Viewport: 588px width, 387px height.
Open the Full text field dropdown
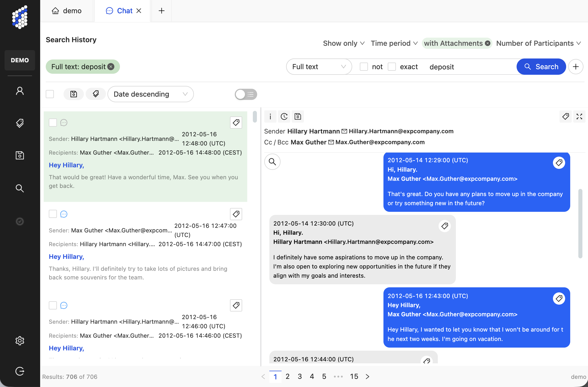pos(319,67)
